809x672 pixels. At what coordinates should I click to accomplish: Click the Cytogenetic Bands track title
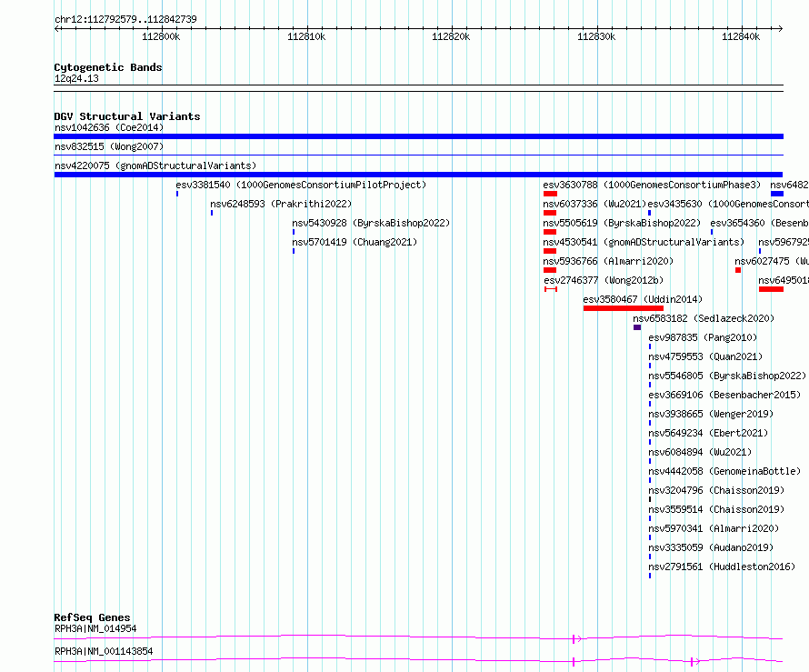click(108, 67)
